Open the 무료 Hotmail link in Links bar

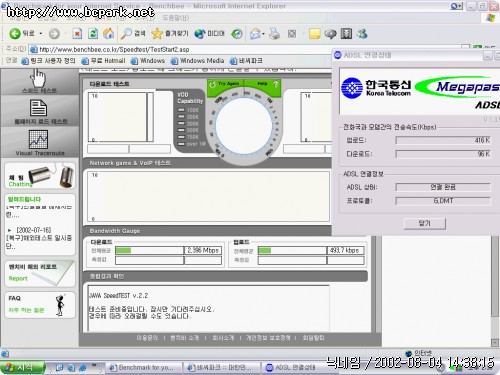tap(104, 61)
